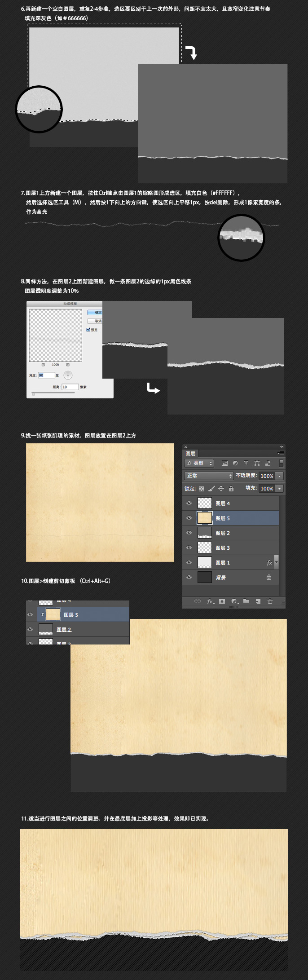Click the 确定 button in motion blur dialog

click(95, 312)
